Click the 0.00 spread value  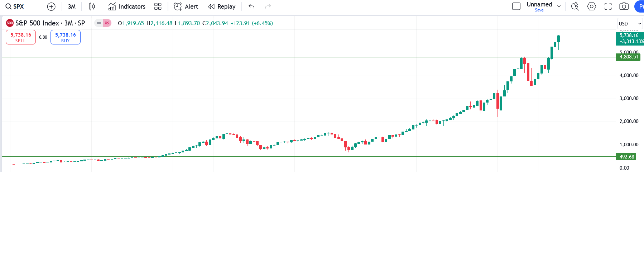[x=43, y=37]
